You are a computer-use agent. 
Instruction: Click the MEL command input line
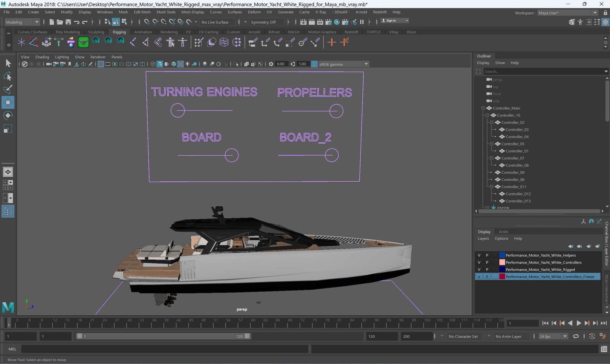tap(165, 349)
